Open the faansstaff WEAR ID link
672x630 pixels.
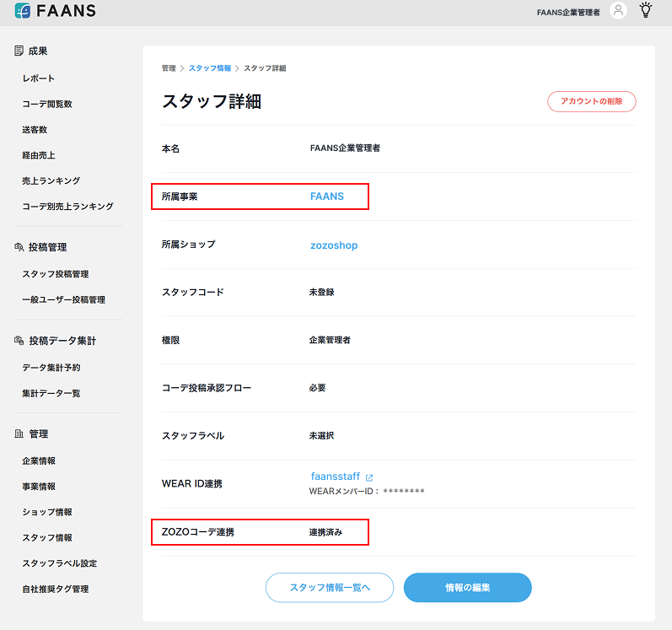tap(335, 477)
